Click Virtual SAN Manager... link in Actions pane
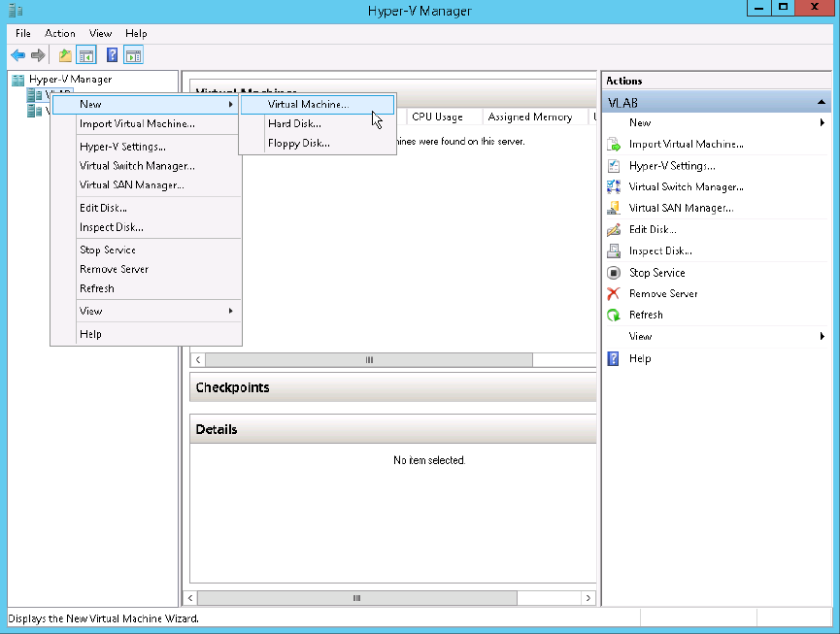This screenshot has width=840, height=634. tap(681, 208)
